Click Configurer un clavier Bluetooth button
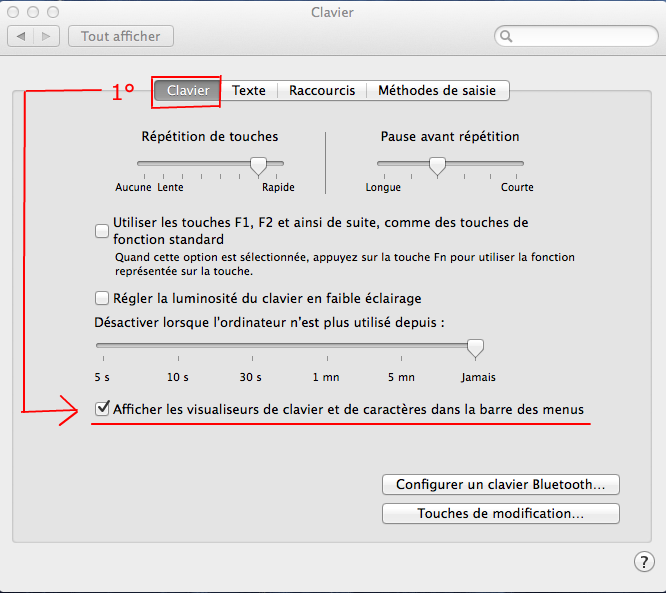 (501, 485)
